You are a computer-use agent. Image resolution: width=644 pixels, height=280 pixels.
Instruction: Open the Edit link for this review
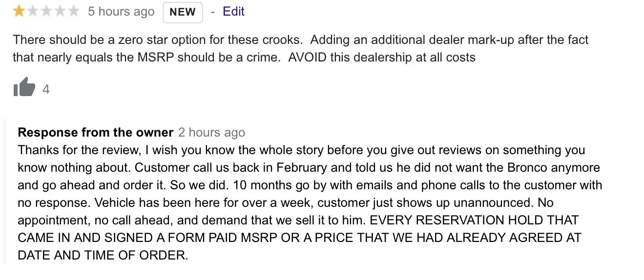coord(233,11)
